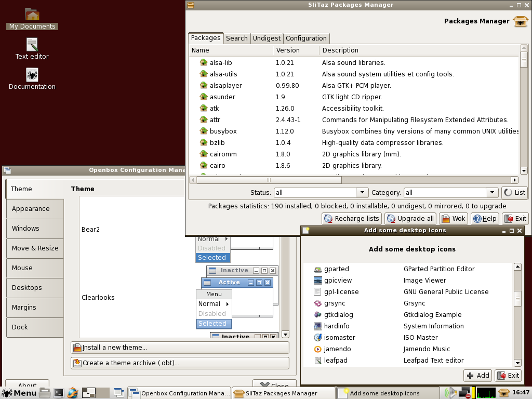Open the Windows section in Openbox
The width and height of the screenshot is (532, 399).
pyautogui.click(x=35, y=229)
